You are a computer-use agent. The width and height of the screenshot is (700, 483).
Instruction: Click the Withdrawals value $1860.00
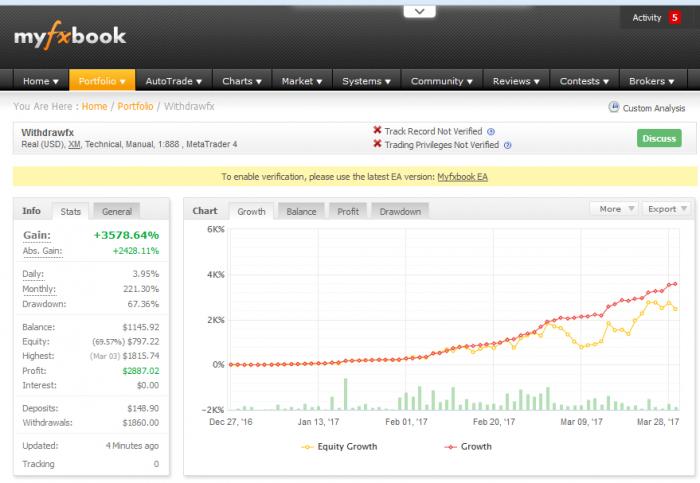pos(141,423)
